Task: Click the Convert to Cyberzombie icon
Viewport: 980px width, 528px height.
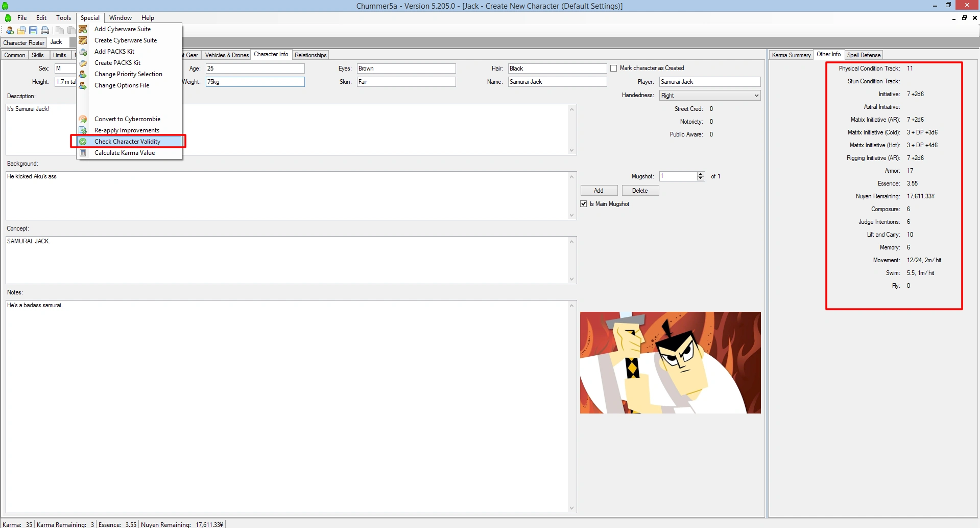Action: click(x=83, y=119)
